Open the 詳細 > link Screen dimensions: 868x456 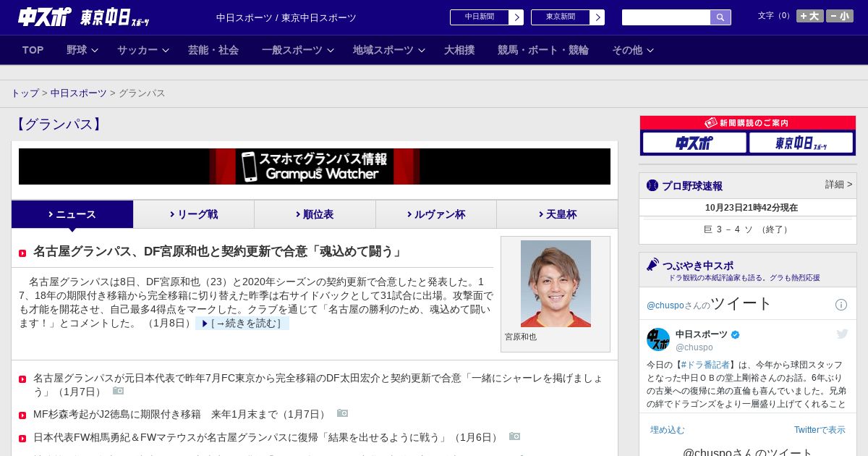839,185
